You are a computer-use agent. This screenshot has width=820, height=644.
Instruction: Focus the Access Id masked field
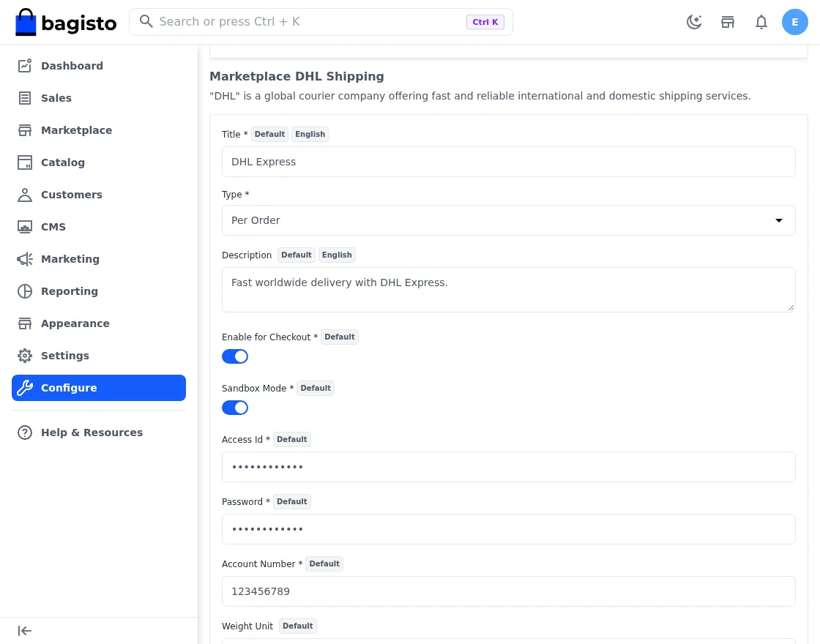pyautogui.click(x=508, y=467)
